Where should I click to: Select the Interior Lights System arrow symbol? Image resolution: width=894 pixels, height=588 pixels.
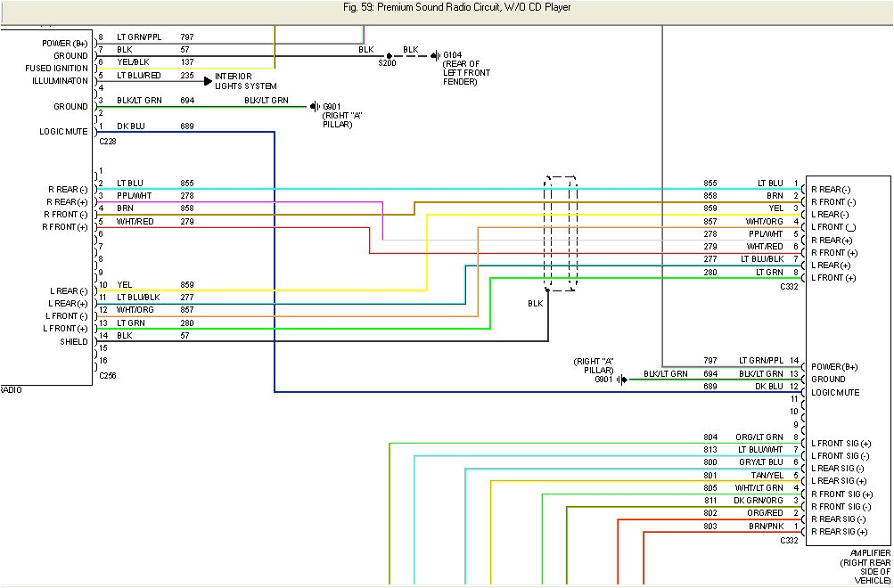(206, 80)
